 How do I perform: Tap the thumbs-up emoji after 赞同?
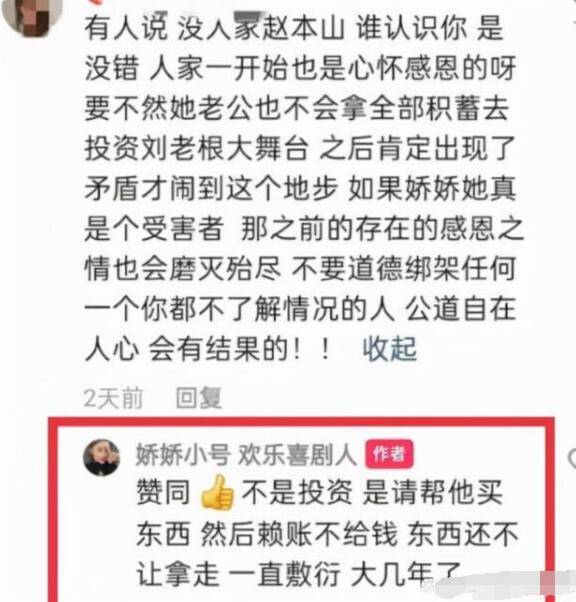click(217, 493)
